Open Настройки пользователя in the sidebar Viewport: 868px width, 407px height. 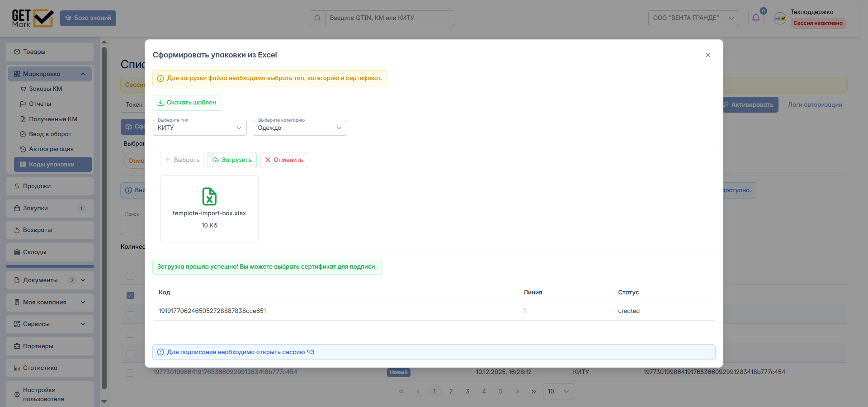click(x=50, y=394)
